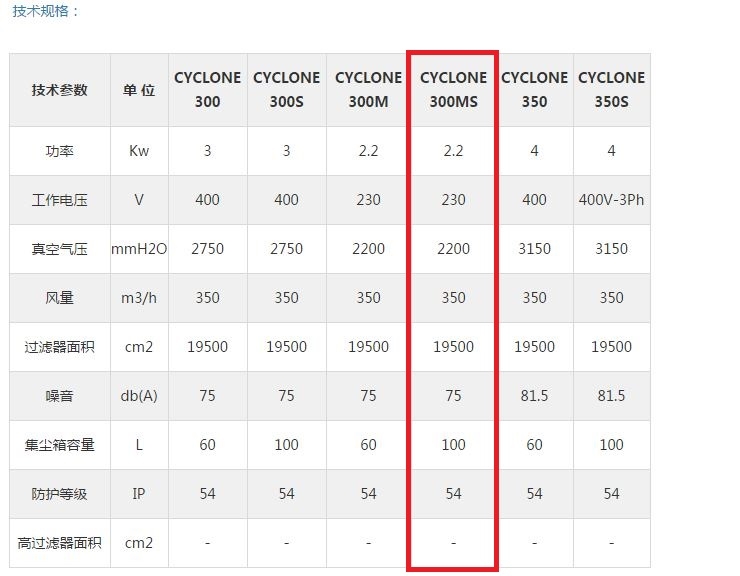Click the 400 voltage for CYCLONE 300
Image resolution: width=740 pixels, height=576 pixels.
click(x=208, y=200)
